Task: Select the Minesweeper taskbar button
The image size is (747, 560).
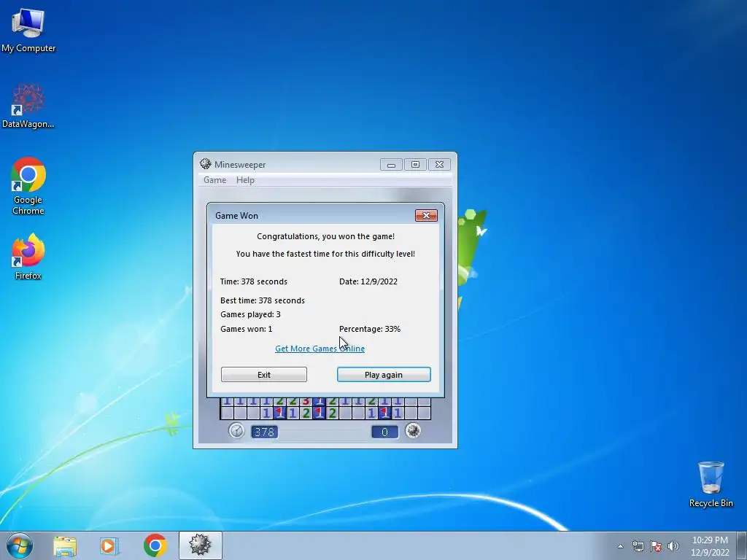Action: coord(200,545)
